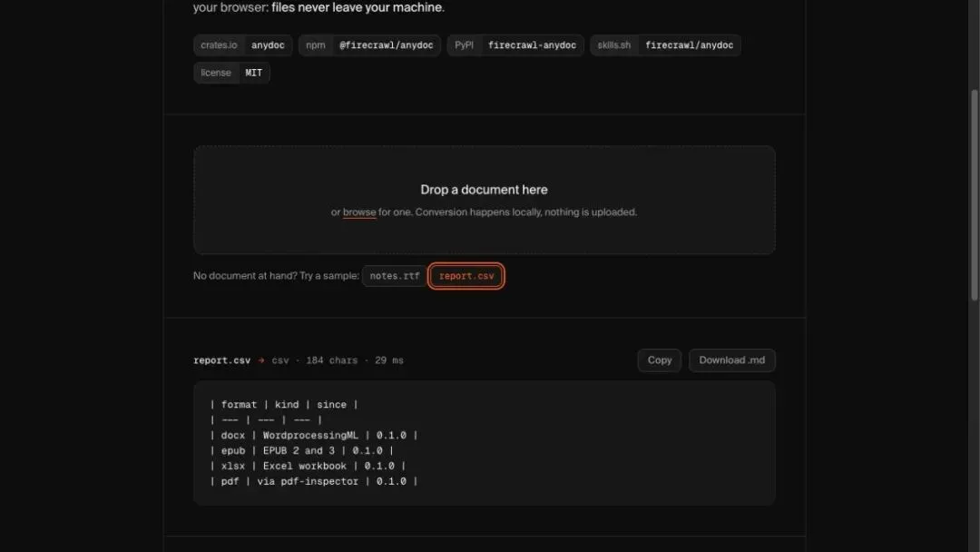Click the report.csv filename in result header
Screen dimensions: 980x552
(222, 360)
